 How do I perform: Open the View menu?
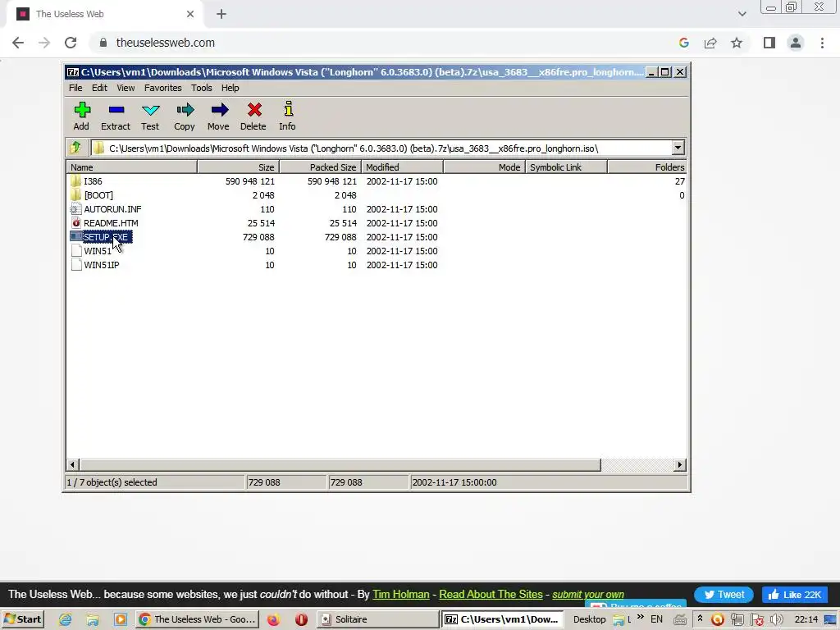coord(126,88)
